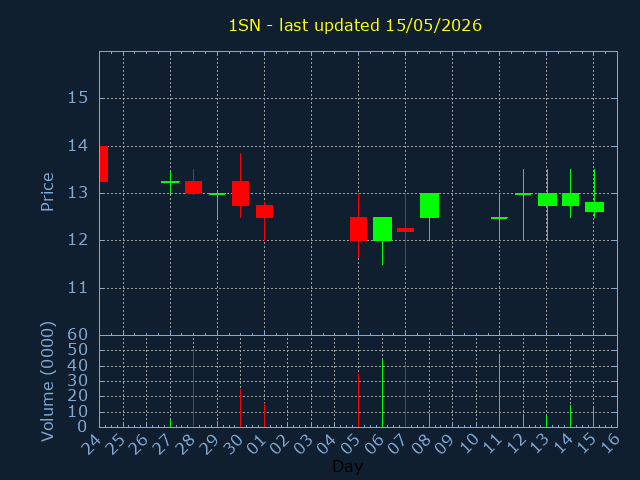Click the short green volume bar on day 08
The image size is (640, 480).
click(x=429, y=420)
